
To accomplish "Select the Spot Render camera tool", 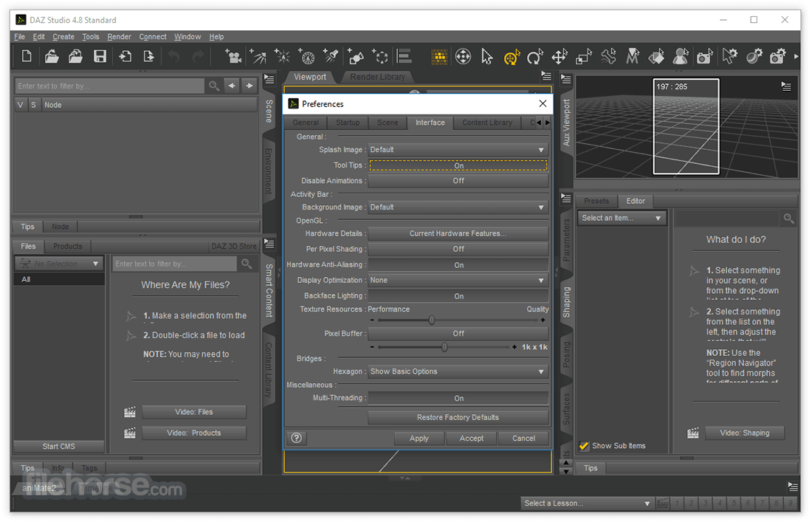I will (704, 56).
